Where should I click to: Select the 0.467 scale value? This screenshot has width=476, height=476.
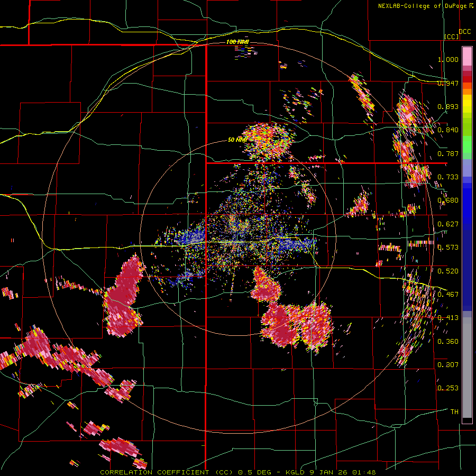[448, 295]
